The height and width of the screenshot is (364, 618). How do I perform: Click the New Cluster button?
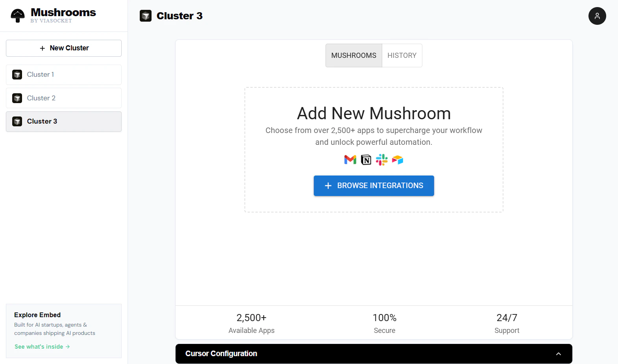click(63, 48)
